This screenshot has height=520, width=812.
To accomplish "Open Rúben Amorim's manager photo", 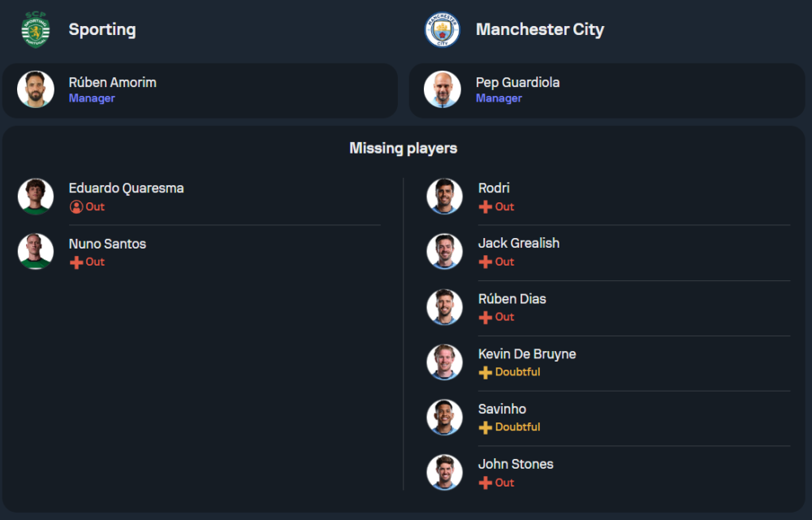I will (x=36, y=89).
